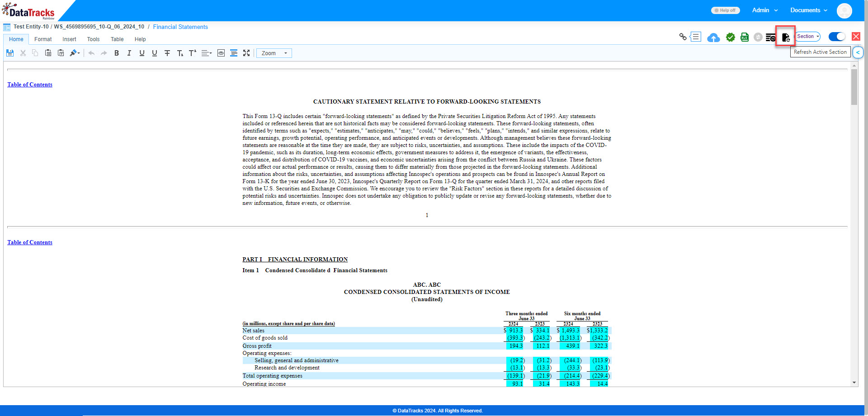The height and width of the screenshot is (416, 868).
Task: Click the scrollbar up arrow
Action: [854, 66]
